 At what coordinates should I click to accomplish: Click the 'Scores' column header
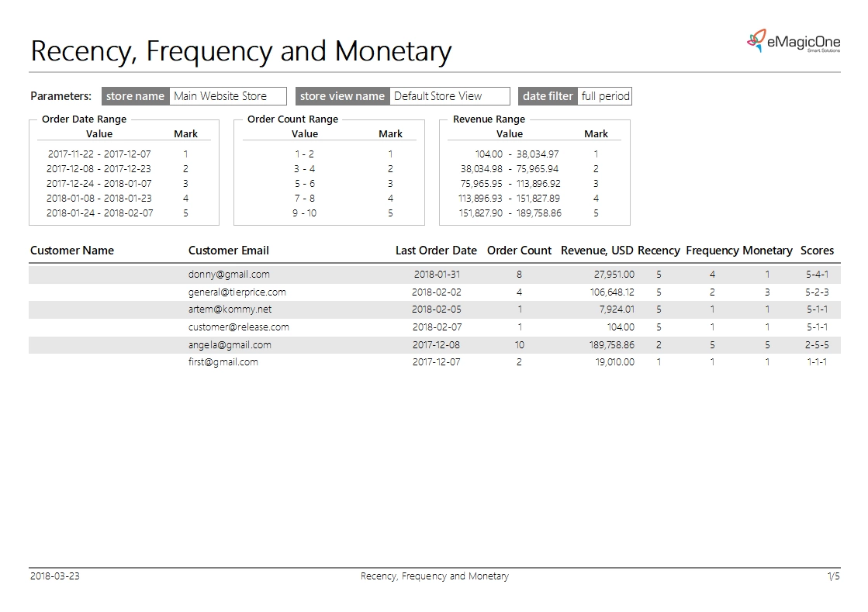pyautogui.click(x=817, y=251)
